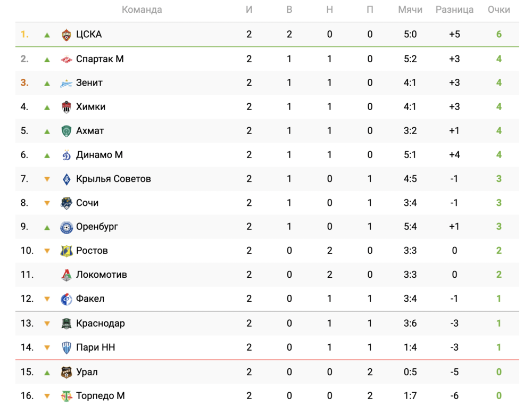Viewport: 532px width, 414px height.
Task: Click the Rostov club crest
Action: tap(66, 251)
